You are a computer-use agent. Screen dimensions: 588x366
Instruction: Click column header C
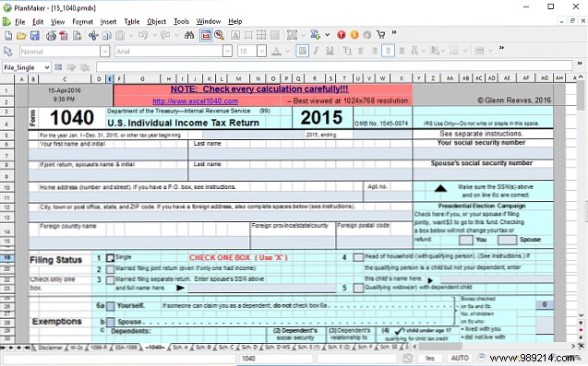[x=65, y=78]
